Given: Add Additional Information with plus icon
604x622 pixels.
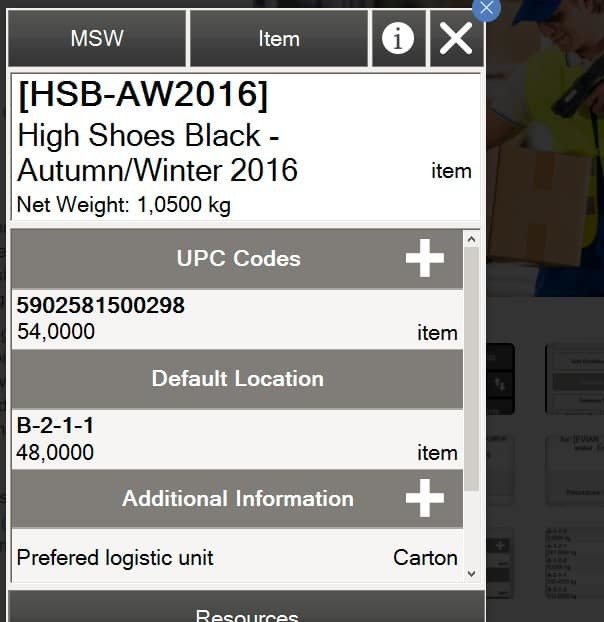Looking at the screenshot, I should (x=424, y=498).
